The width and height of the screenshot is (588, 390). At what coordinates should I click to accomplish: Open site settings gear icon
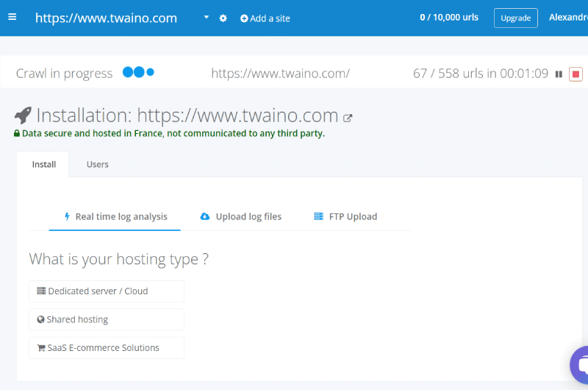point(223,18)
